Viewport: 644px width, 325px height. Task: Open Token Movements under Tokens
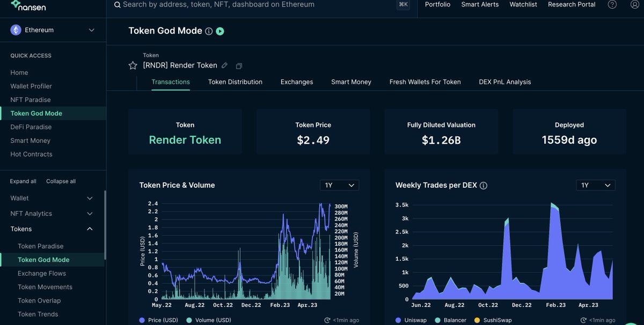(45, 287)
